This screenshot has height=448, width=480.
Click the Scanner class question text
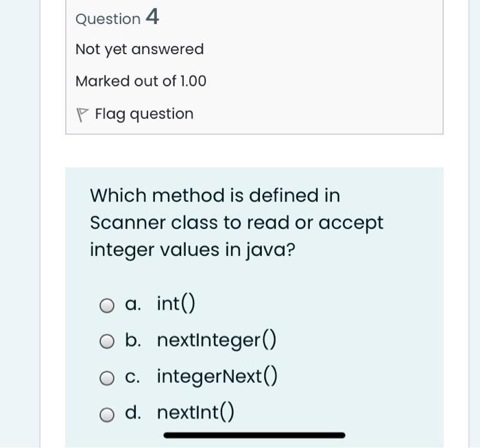(237, 223)
